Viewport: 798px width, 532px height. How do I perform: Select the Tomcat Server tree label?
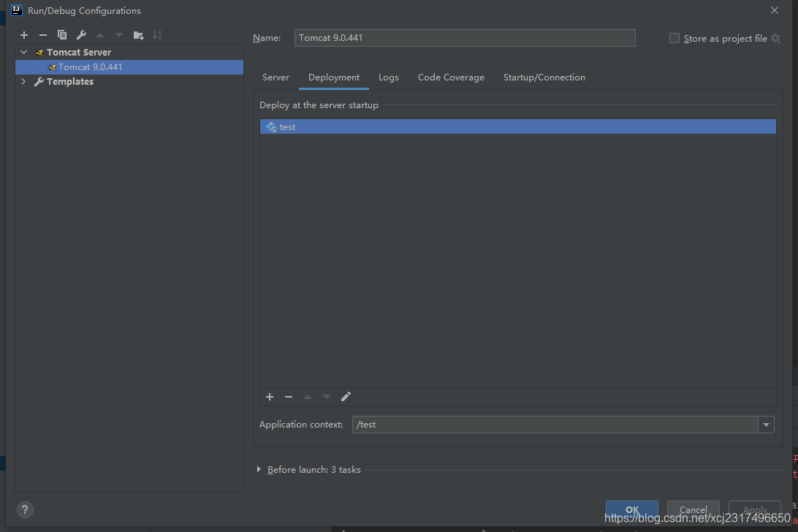pyautogui.click(x=79, y=53)
